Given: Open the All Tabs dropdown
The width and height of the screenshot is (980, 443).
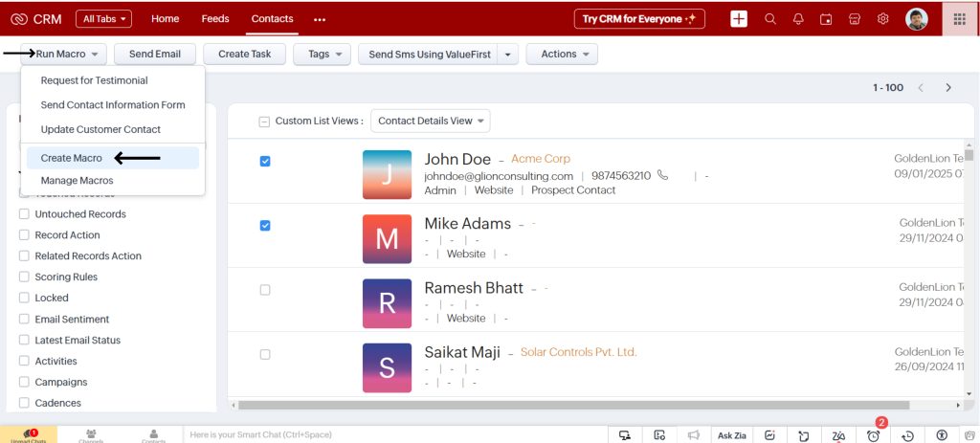Looking at the screenshot, I should point(103,19).
